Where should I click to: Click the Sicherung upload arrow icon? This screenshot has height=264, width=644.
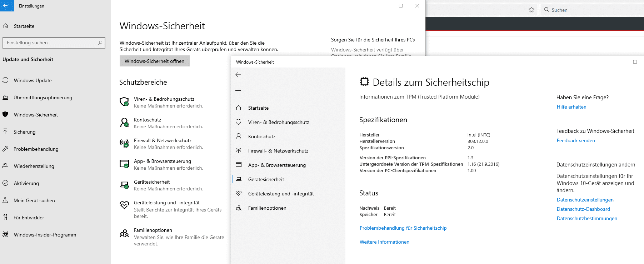click(5, 132)
